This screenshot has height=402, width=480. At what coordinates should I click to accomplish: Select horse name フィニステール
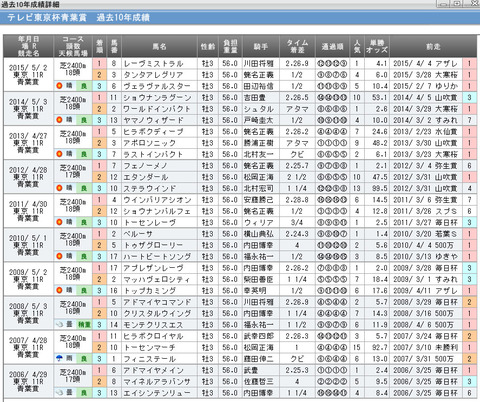point(150,359)
